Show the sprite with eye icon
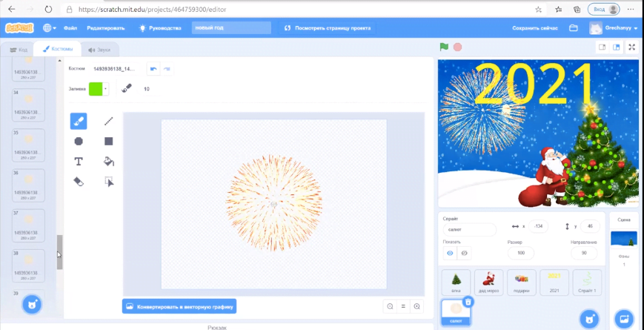This screenshot has width=644, height=330. coord(450,253)
